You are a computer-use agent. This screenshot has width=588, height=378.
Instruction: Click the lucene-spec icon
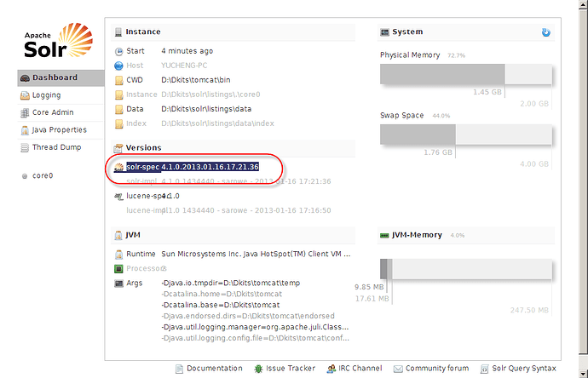(x=118, y=197)
